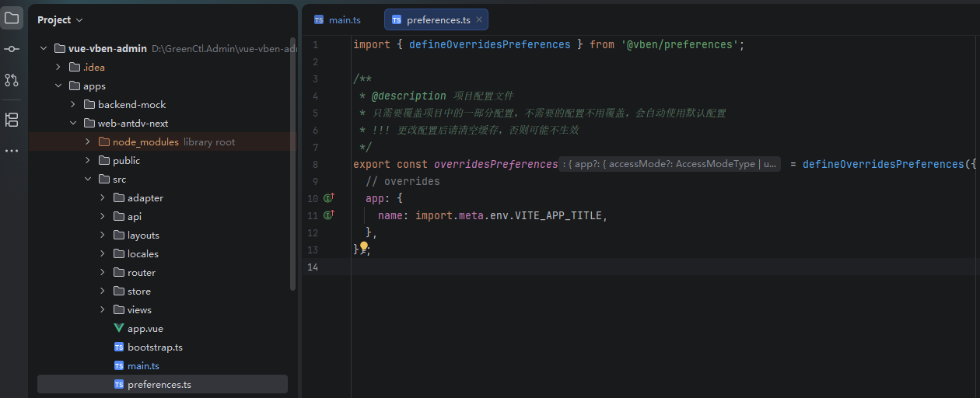The width and height of the screenshot is (980, 398).
Task: Click the Vue icon beside app.vue
Action: click(x=119, y=328)
